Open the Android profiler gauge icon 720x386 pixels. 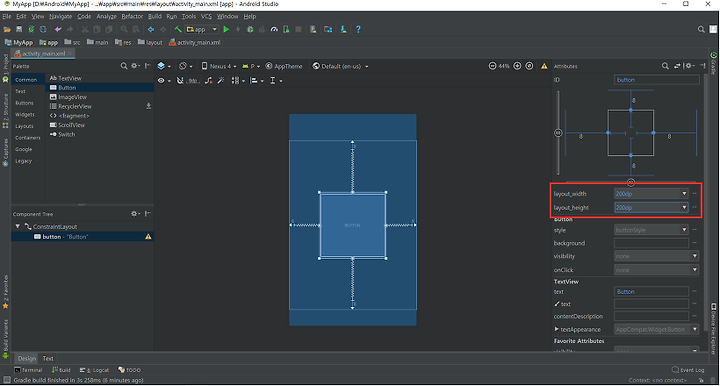[274, 29]
